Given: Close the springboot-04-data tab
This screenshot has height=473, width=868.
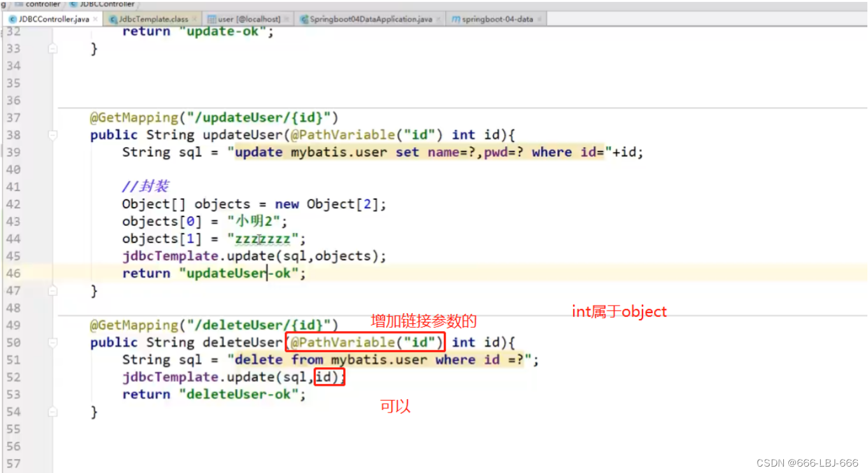Looking at the screenshot, I should (539, 19).
